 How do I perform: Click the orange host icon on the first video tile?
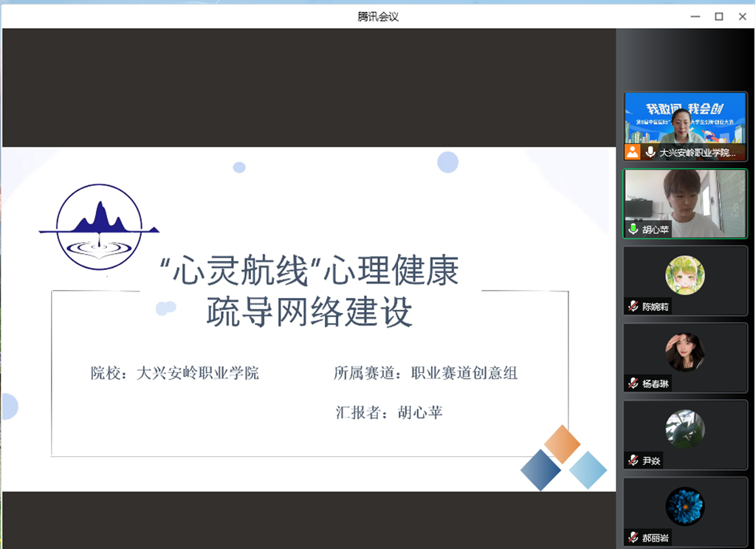pyautogui.click(x=633, y=152)
